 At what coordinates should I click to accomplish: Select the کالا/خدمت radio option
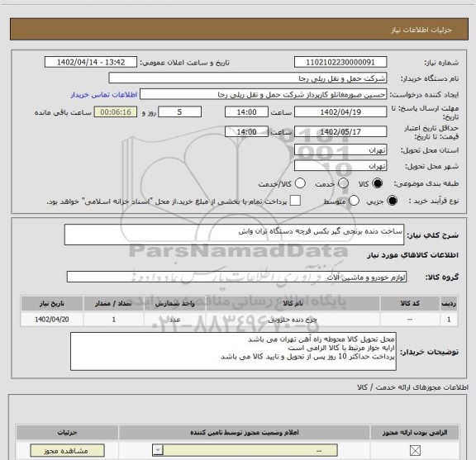[300, 183]
